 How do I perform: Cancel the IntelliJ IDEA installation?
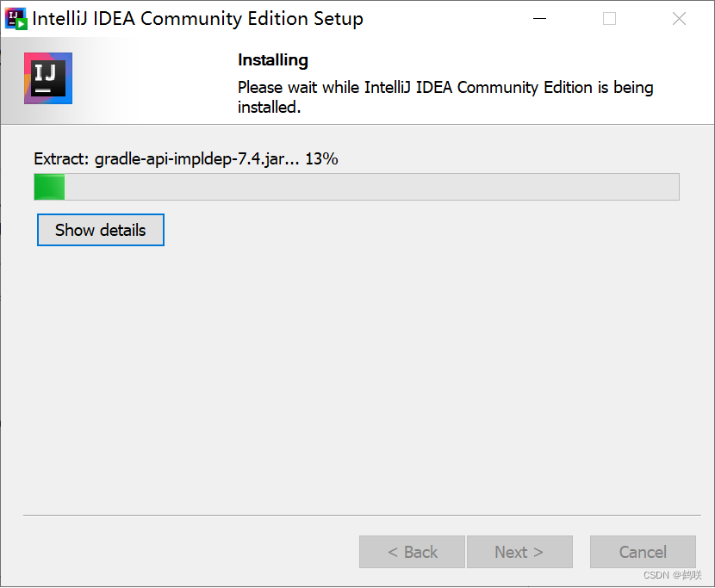point(643,552)
